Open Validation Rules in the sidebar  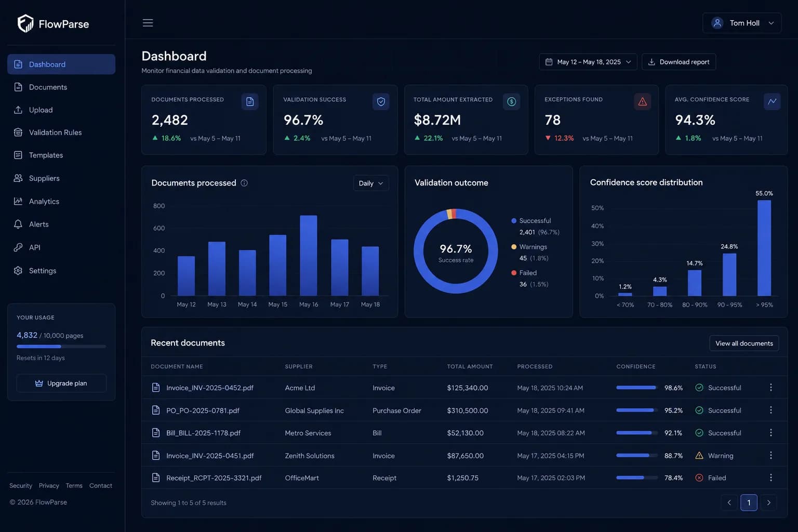coord(61,132)
